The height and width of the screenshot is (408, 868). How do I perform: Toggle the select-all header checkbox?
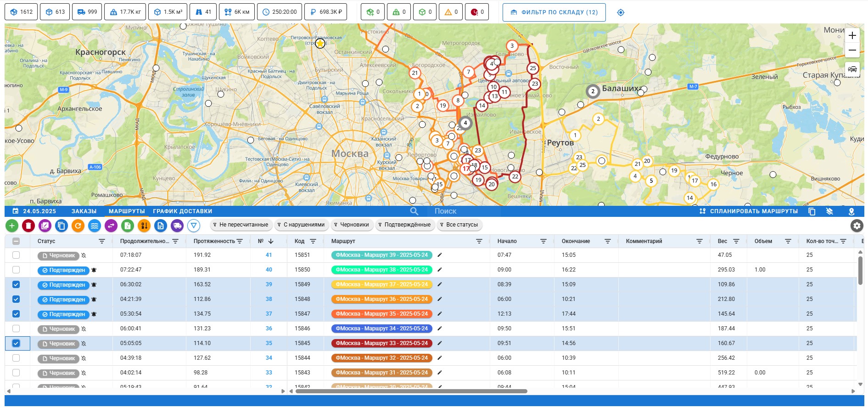(x=16, y=241)
